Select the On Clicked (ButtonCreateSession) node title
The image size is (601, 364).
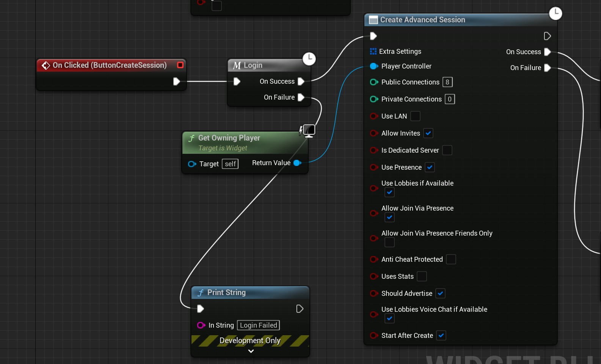110,65
